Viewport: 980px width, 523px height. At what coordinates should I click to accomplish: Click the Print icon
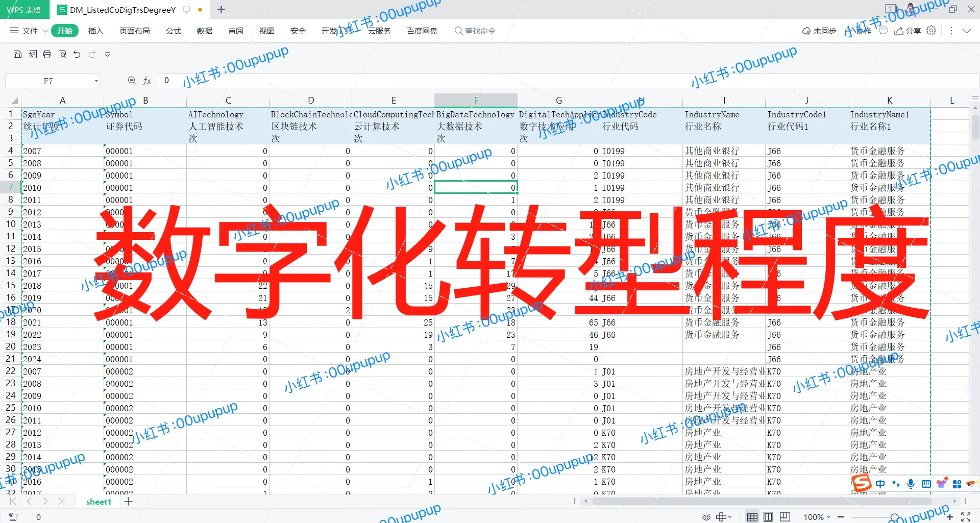pyautogui.click(x=47, y=54)
